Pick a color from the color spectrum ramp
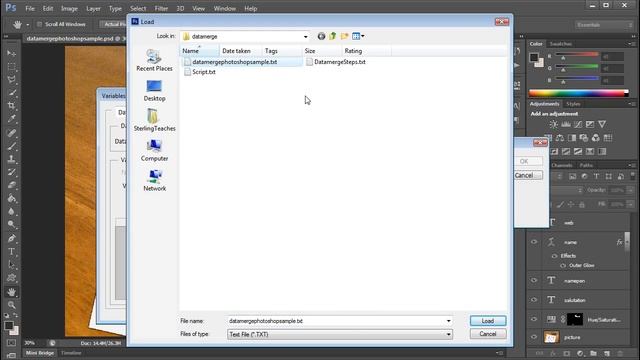 (x=579, y=93)
